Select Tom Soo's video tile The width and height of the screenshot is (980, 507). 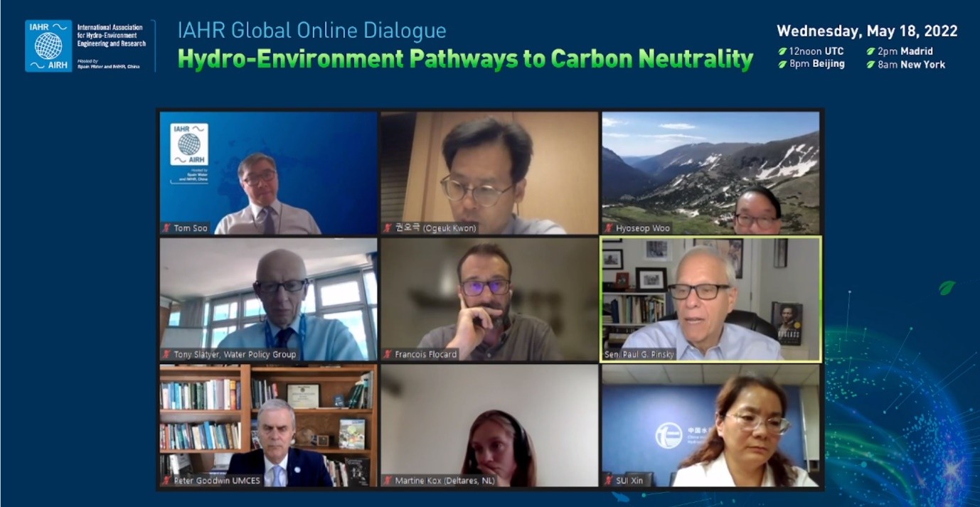[x=269, y=173]
